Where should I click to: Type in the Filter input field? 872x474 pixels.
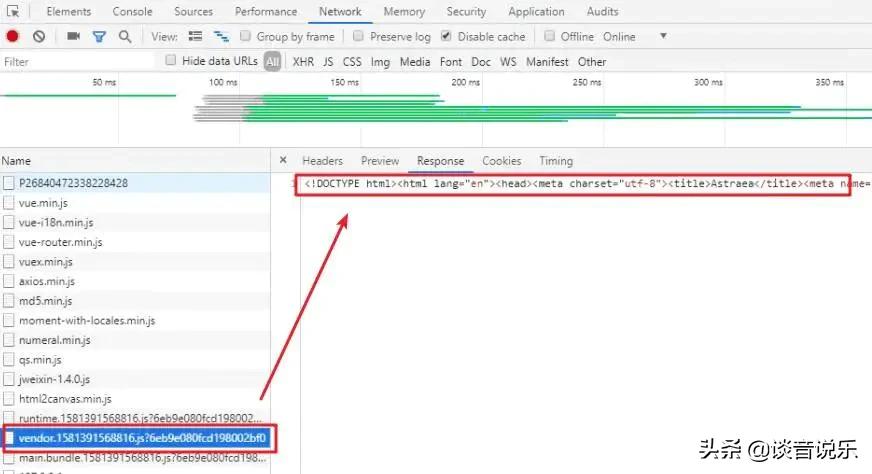point(80,62)
